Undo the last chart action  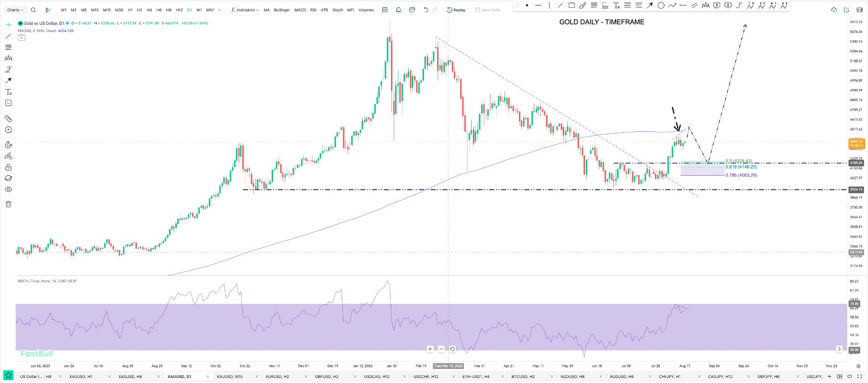pos(426,10)
